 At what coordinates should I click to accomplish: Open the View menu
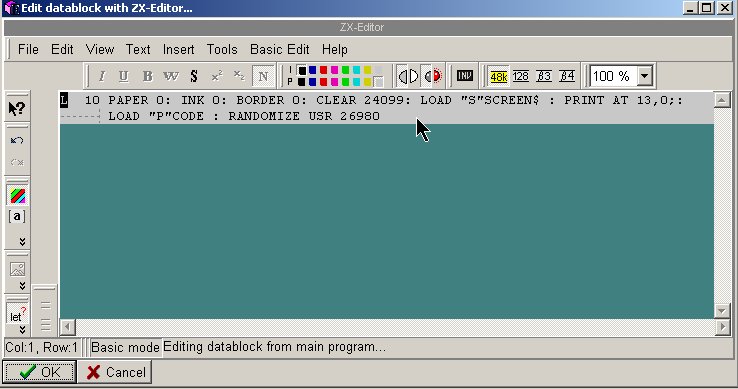point(100,49)
